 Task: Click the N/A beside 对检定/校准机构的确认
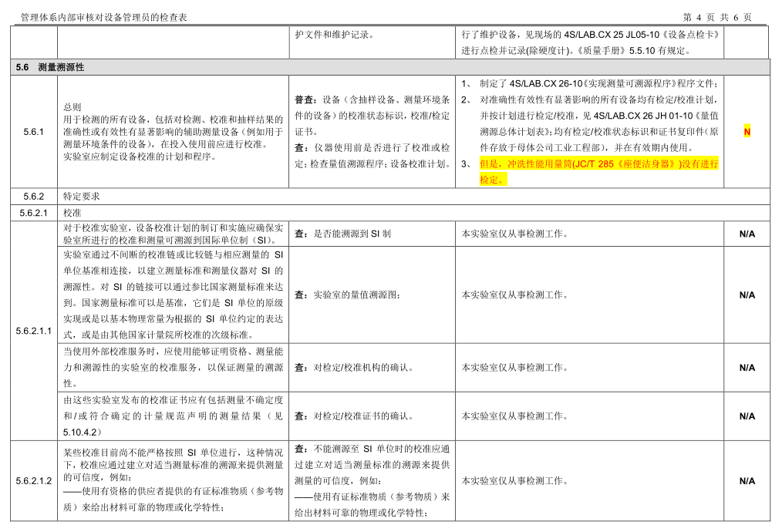(747, 368)
